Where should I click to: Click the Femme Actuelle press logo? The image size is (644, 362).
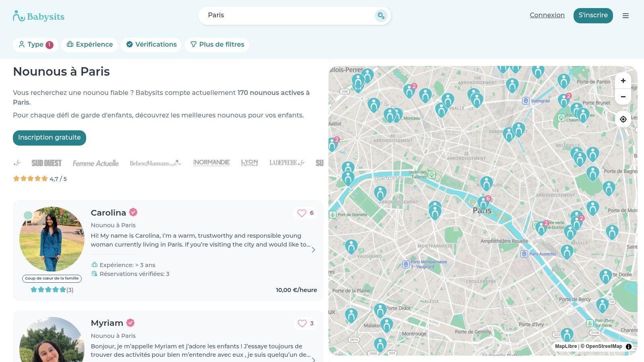(96, 163)
